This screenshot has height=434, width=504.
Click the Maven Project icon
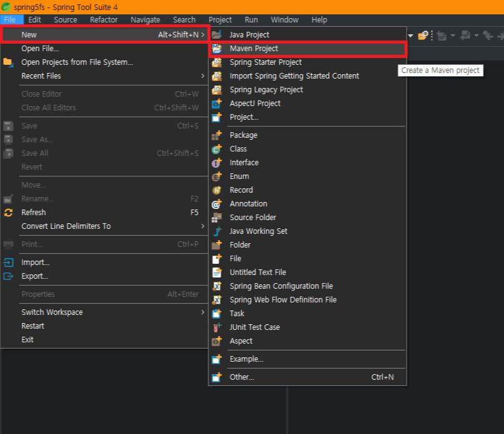tap(217, 49)
